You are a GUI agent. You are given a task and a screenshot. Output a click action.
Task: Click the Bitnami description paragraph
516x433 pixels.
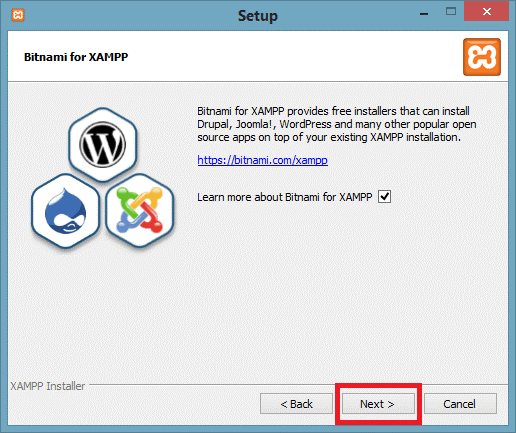(337, 124)
